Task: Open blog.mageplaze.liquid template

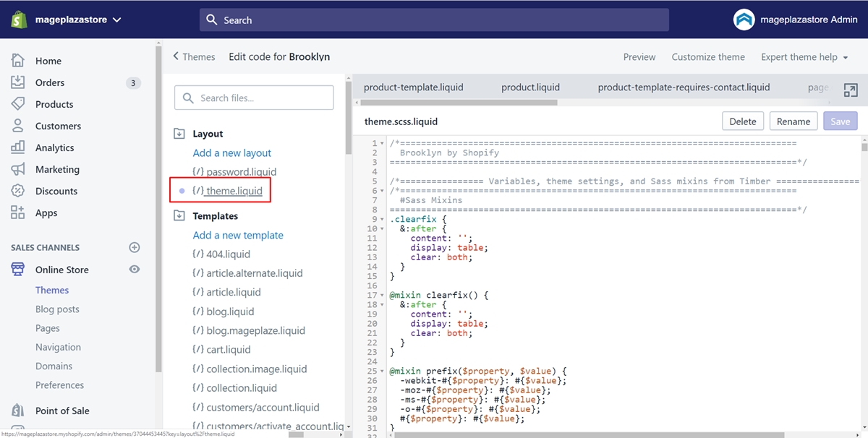Action: click(x=249, y=330)
